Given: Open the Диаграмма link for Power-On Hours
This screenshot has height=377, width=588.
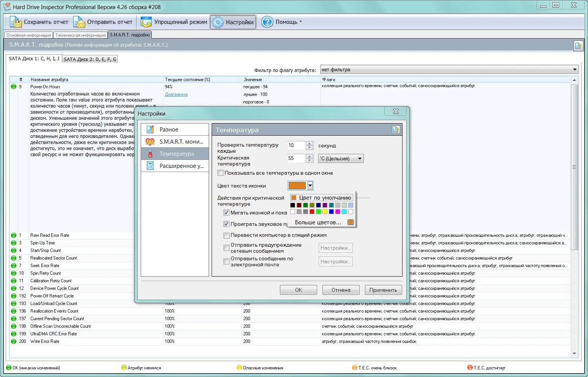Looking at the screenshot, I should pos(176,94).
